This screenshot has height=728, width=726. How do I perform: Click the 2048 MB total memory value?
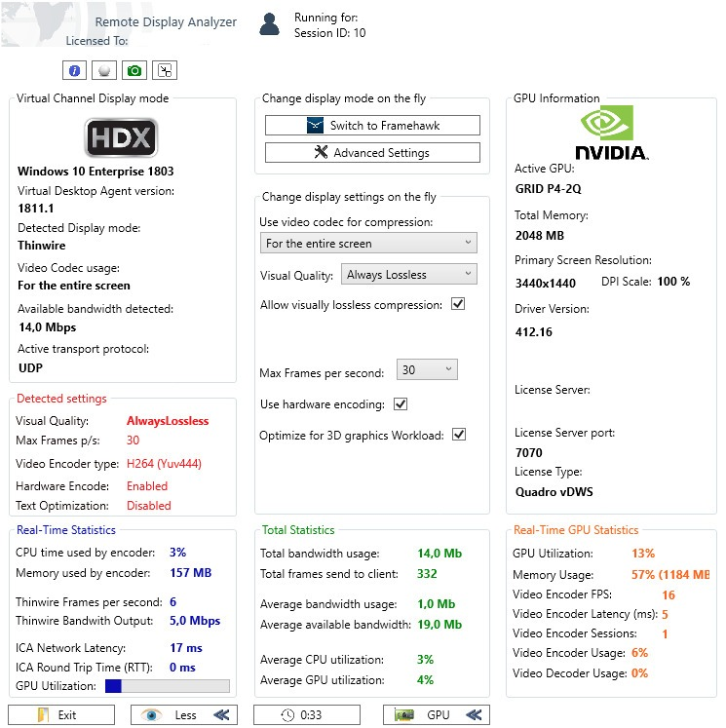[540, 236]
